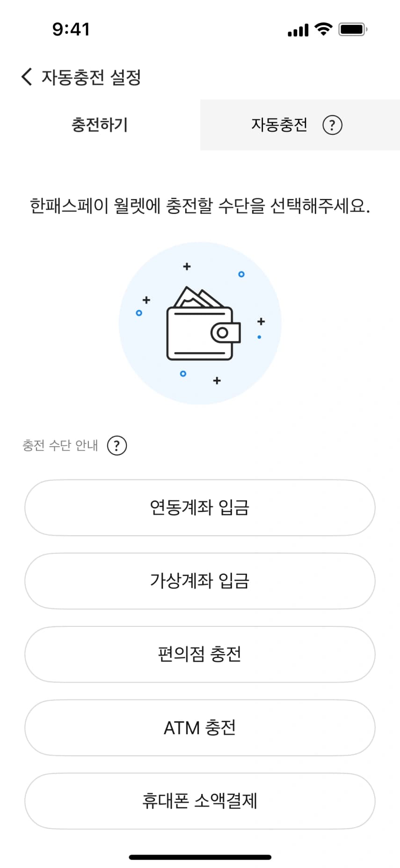Viewport: 400px width, 868px height.
Task: Tap help icon next to 충전 수단 안내
Action: (117, 445)
